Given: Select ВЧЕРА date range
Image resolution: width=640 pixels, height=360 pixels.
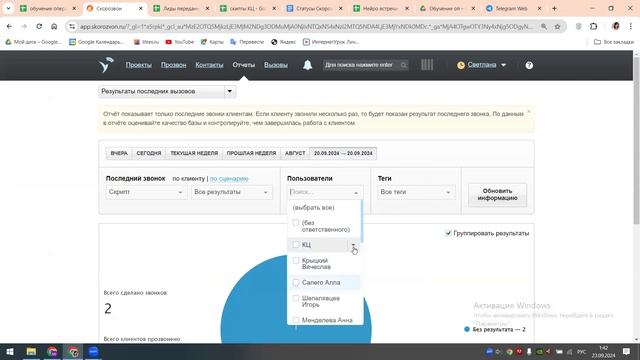Looking at the screenshot, I should coord(119,153).
